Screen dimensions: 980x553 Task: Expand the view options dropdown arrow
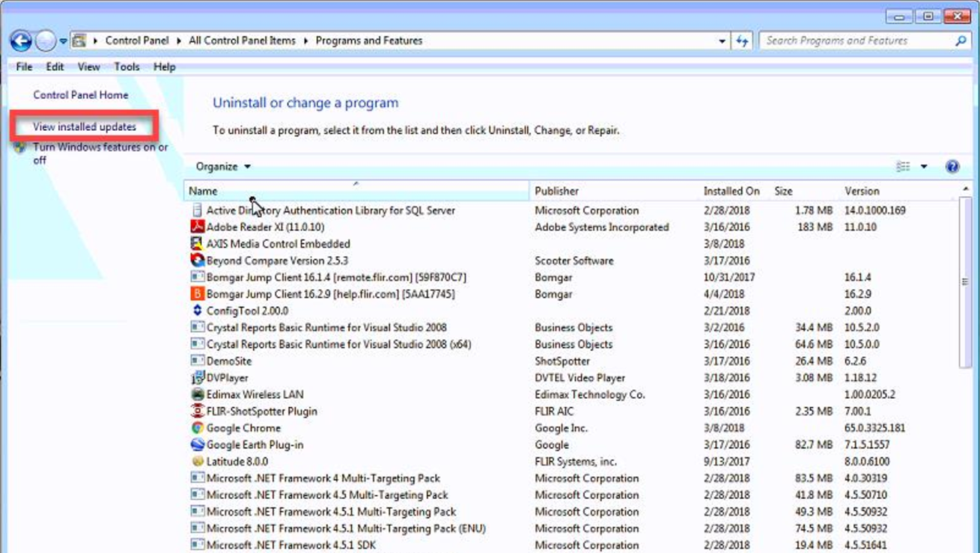924,167
